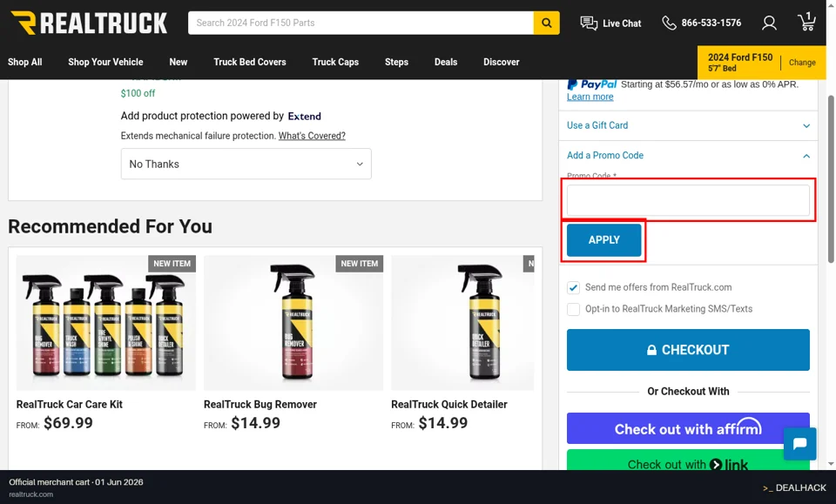Click the Extend brand name
This screenshot has width=836, height=504.
tap(305, 116)
